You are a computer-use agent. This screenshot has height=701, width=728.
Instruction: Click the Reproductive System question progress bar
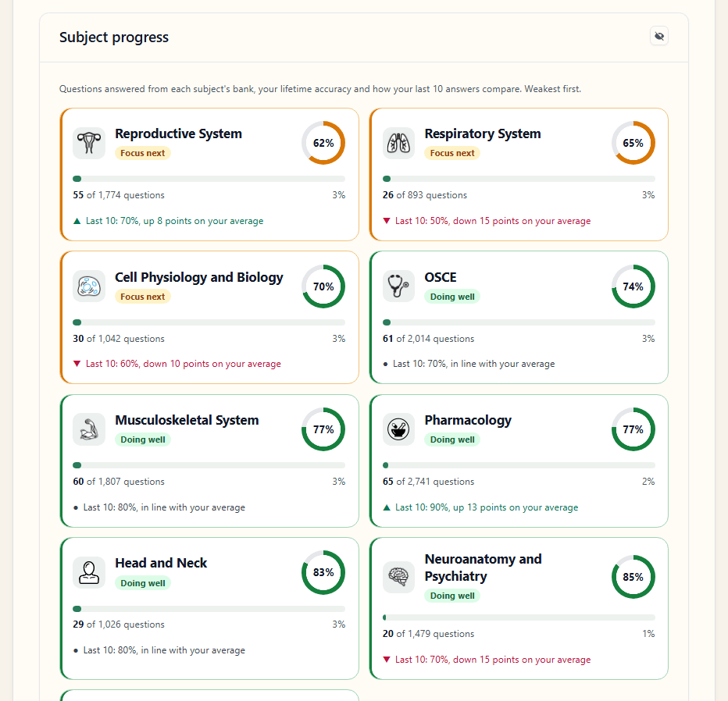(x=209, y=179)
